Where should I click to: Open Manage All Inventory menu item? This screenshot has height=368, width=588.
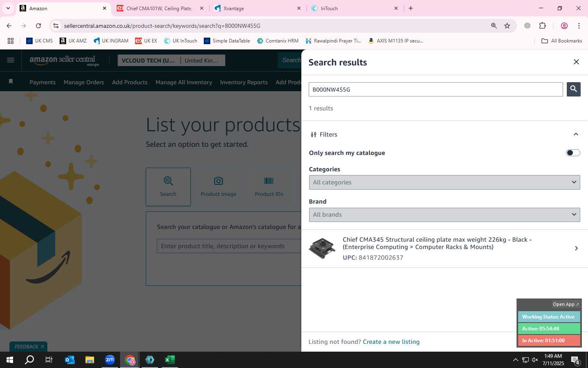184,82
